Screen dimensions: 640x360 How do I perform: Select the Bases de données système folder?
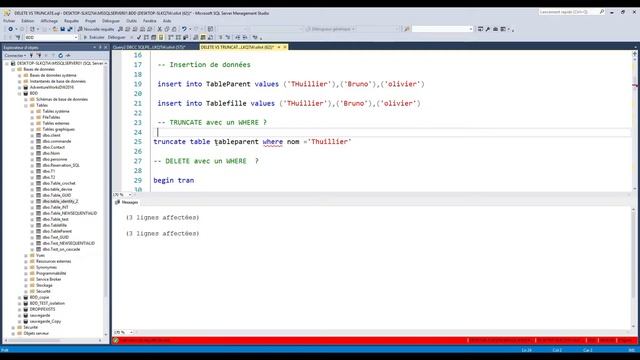click(x=53, y=76)
